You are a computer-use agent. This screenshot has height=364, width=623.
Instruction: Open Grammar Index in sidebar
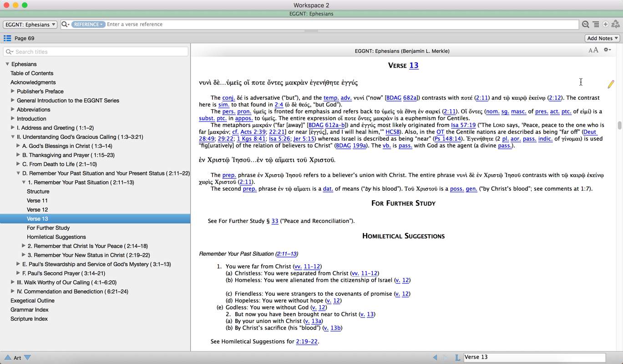pyautogui.click(x=30, y=310)
